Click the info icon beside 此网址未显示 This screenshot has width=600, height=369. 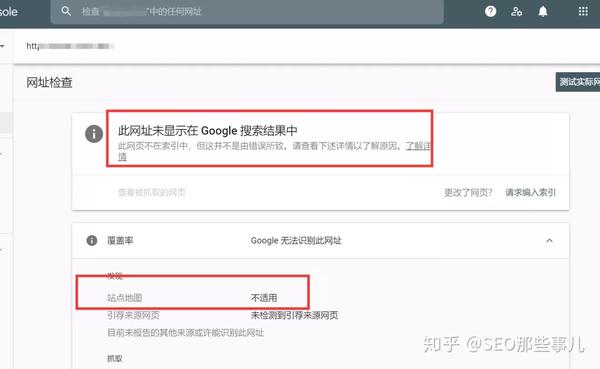94,134
